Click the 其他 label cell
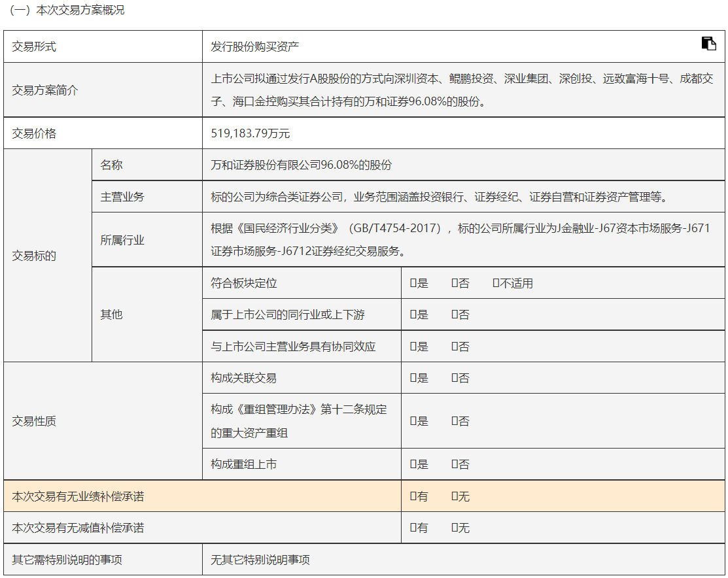 click(x=147, y=314)
